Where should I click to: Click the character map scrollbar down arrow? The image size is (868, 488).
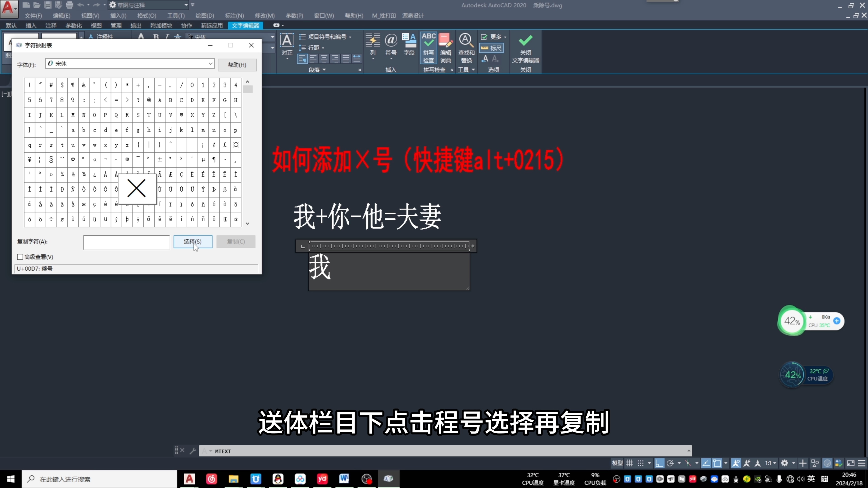click(x=248, y=223)
